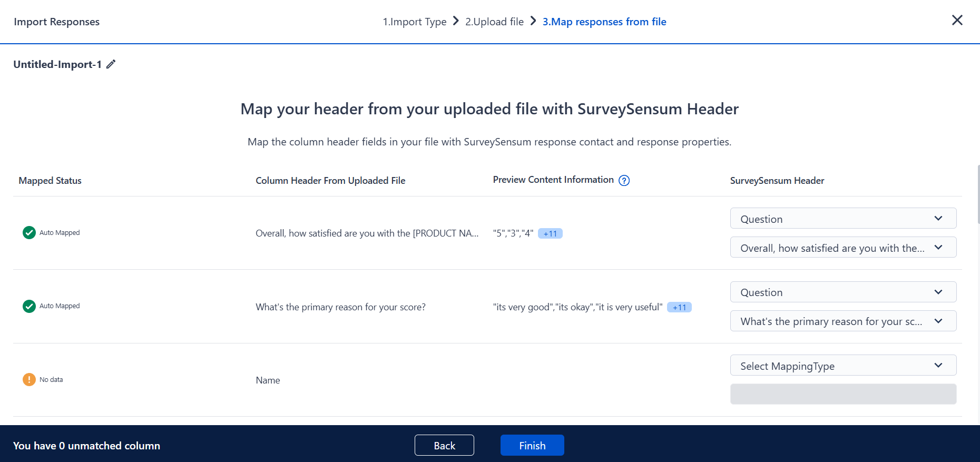The height and width of the screenshot is (462, 980).
Task: Click the Finish button
Action: 532,445
